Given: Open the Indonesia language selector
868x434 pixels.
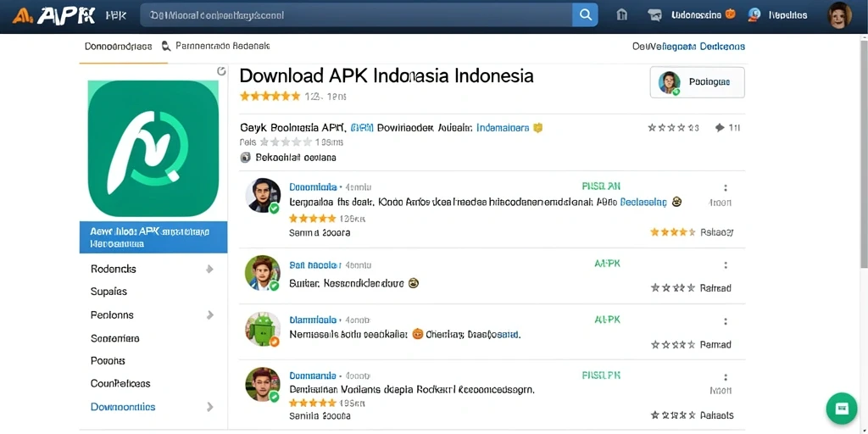Looking at the screenshot, I should tap(703, 15).
